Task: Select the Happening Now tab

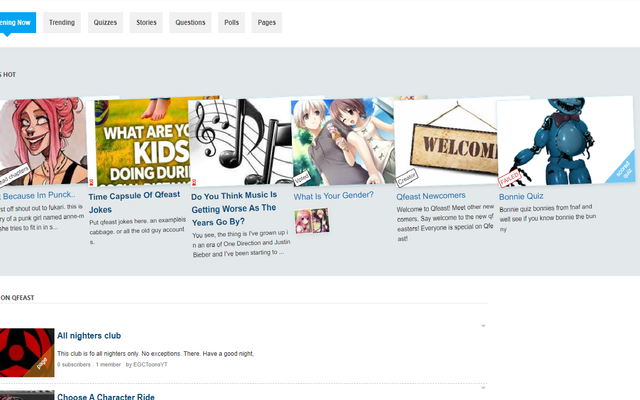Action: 18,22
